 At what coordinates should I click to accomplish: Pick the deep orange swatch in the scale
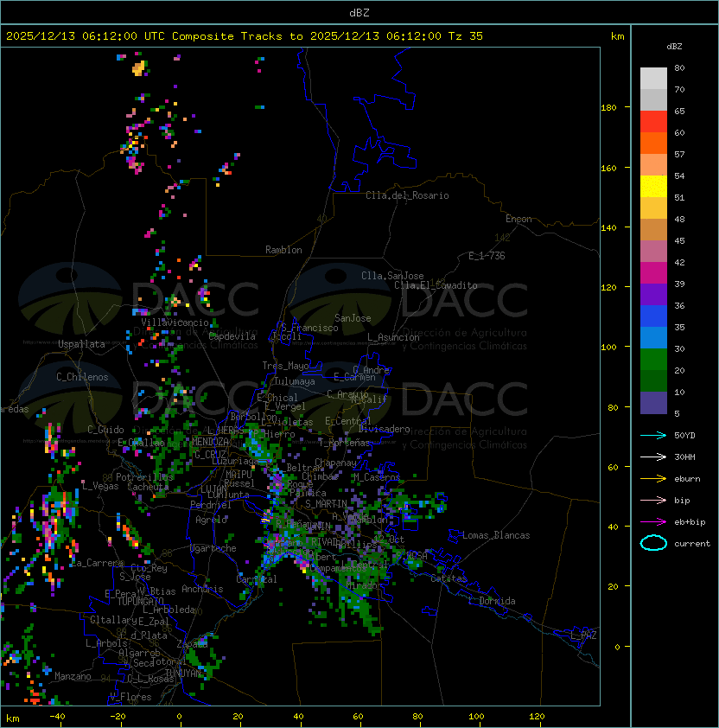(x=653, y=144)
